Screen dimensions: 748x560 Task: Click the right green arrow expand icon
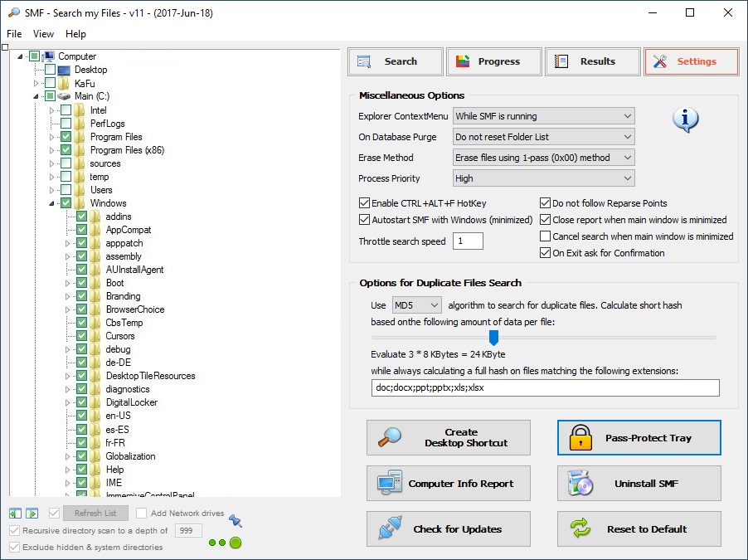(x=32, y=514)
